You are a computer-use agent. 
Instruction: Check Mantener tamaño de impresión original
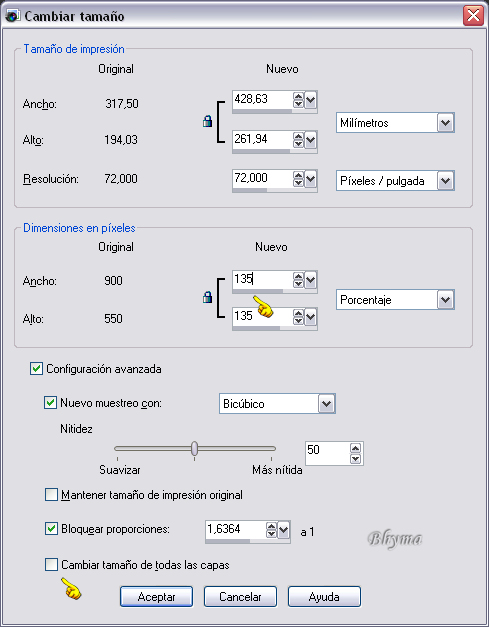pos(51,495)
